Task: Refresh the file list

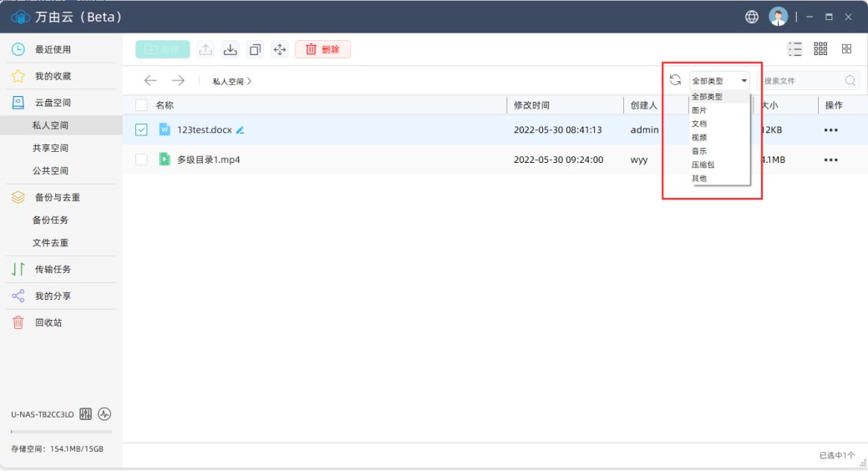Action: pos(675,80)
